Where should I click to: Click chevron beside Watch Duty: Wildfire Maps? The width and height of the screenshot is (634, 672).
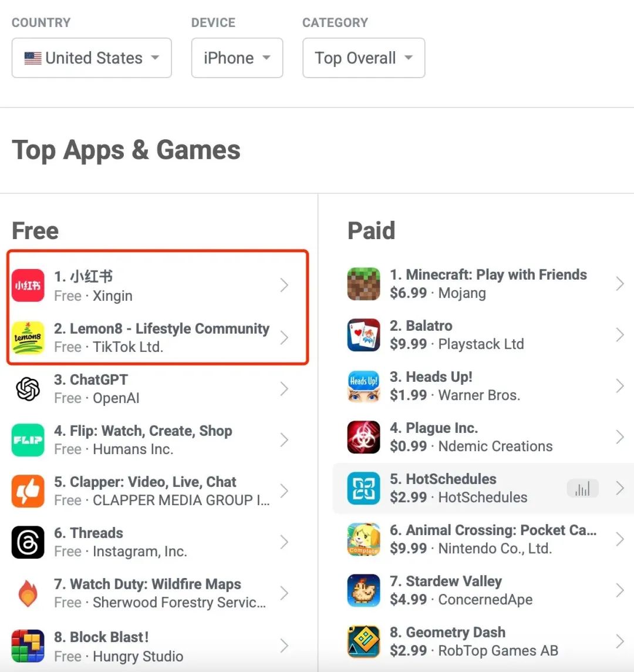(284, 593)
